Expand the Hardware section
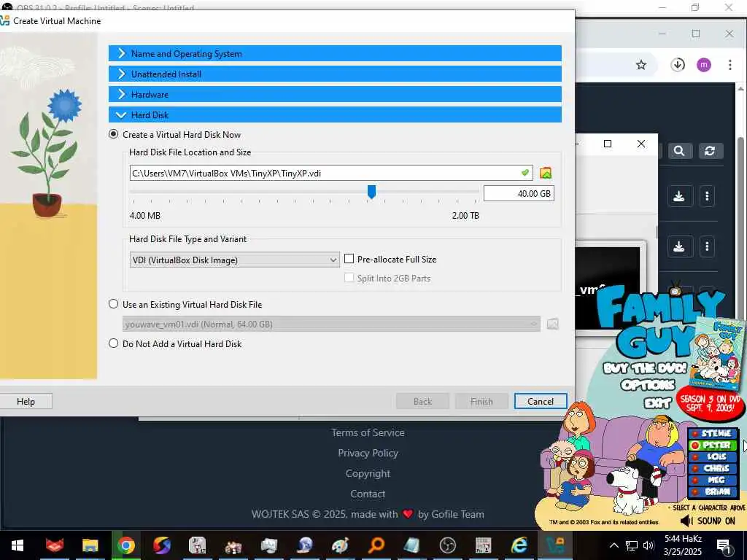This screenshot has width=747, height=560. pos(335,94)
